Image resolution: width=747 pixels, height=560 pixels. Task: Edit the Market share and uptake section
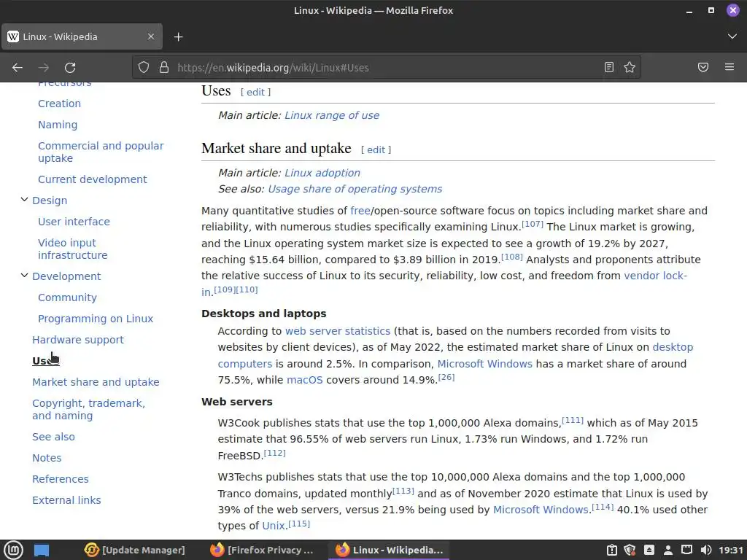tap(376, 149)
